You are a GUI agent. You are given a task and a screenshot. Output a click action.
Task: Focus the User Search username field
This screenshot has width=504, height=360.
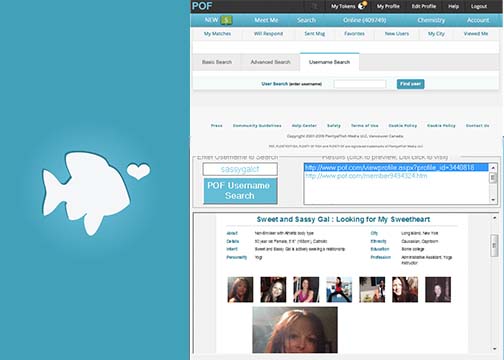pyautogui.click(x=360, y=84)
